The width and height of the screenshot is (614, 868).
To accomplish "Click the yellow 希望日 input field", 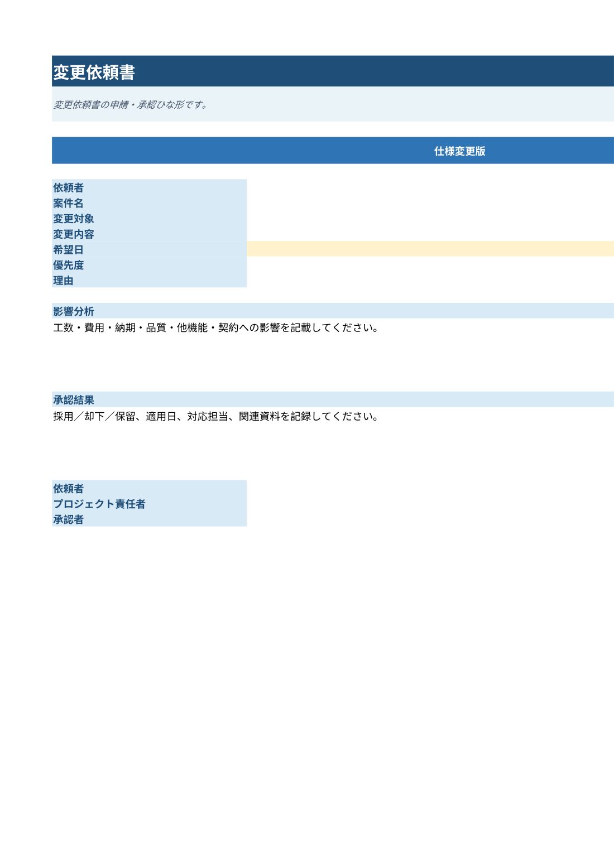I will coord(430,249).
